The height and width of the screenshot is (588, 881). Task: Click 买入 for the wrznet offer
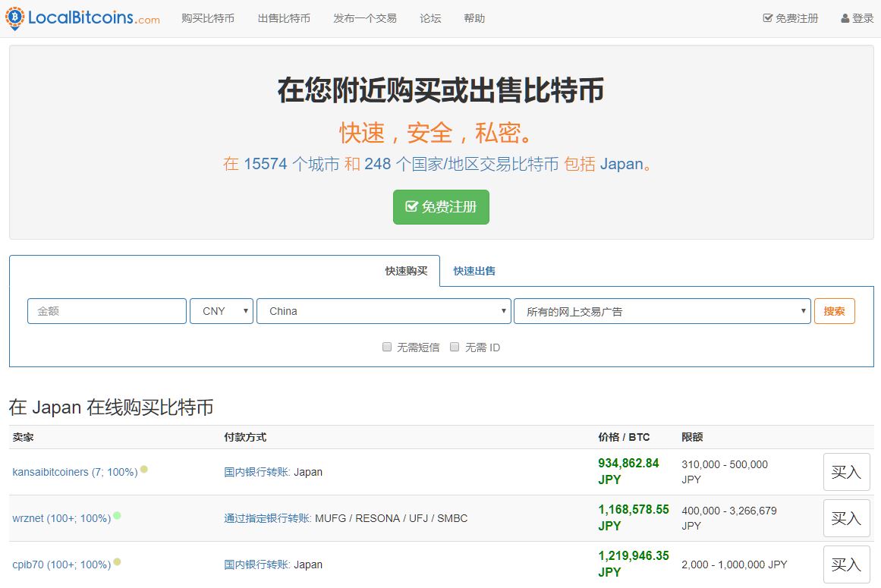(846, 518)
